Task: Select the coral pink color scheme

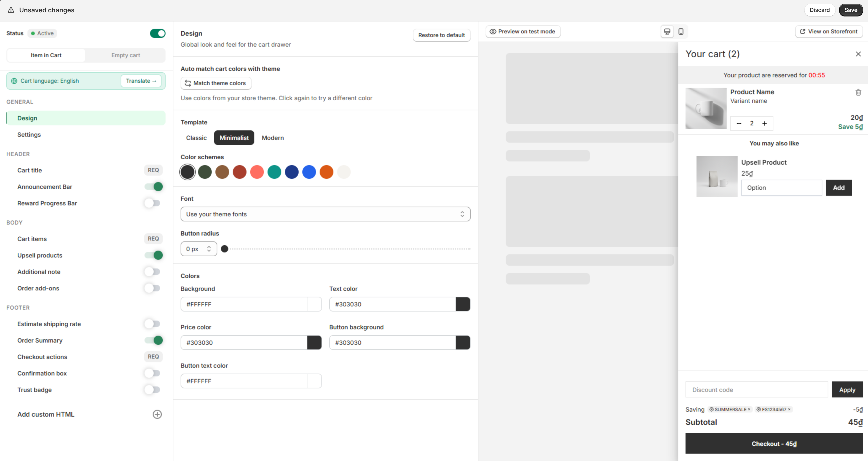Action: tap(257, 172)
